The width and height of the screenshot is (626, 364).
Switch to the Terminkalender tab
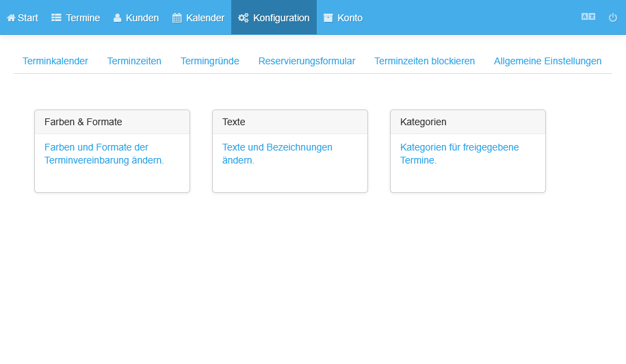tap(55, 61)
